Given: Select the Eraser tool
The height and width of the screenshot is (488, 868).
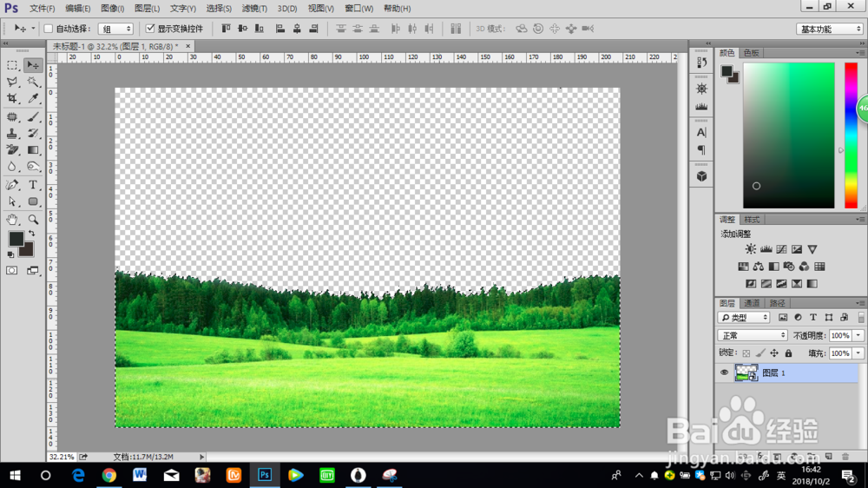Looking at the screenshot, I should click(12, 150).
